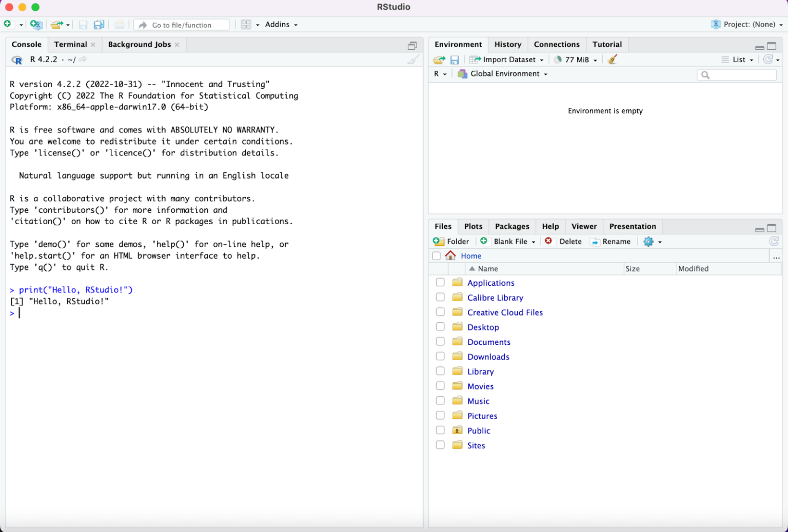This screenshot has width=788, height=532.
Task: Click inside the Go to file/function search field
Action: pyautogui.click(x=181, y=24)
